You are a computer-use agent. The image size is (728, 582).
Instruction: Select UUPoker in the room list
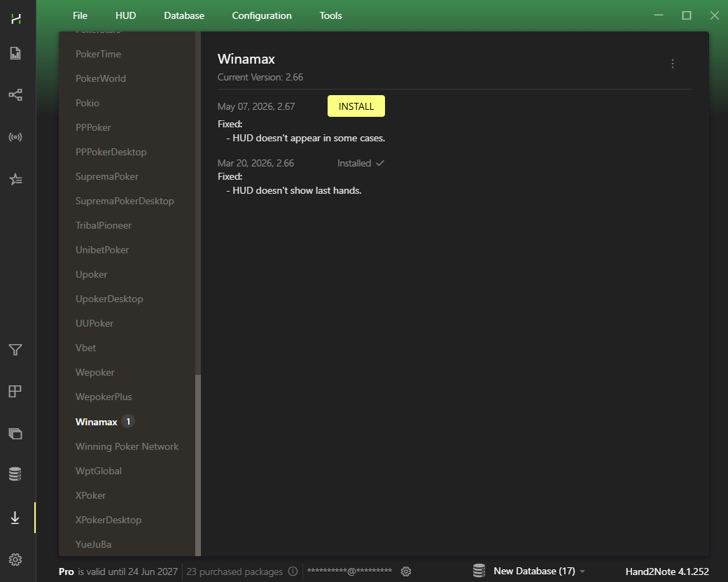(x=94, y=323)
